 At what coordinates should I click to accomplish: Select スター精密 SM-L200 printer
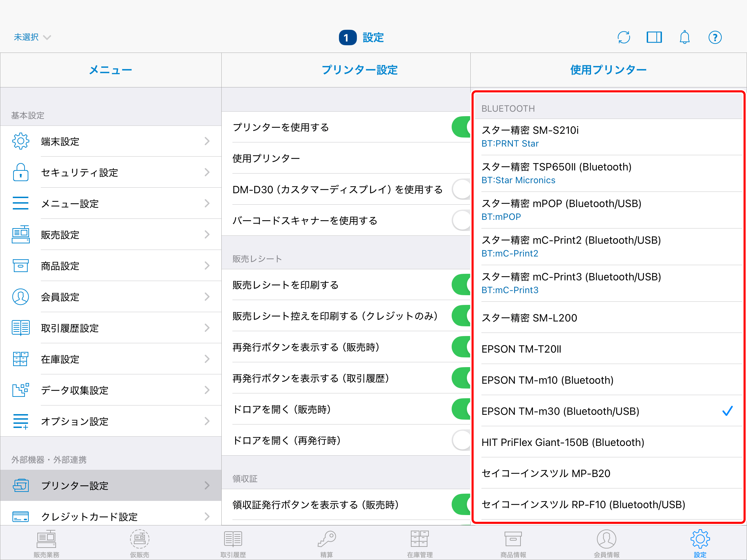click(x=609, y=318)
